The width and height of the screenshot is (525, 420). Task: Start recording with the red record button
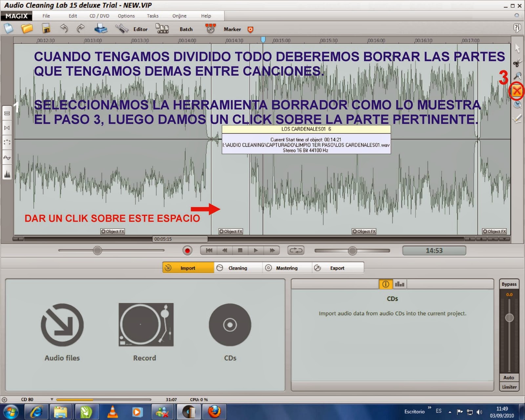[x=187, y=251]
